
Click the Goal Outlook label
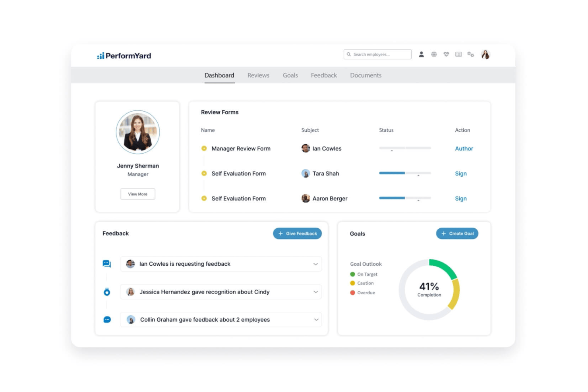(x=366, y=264)
